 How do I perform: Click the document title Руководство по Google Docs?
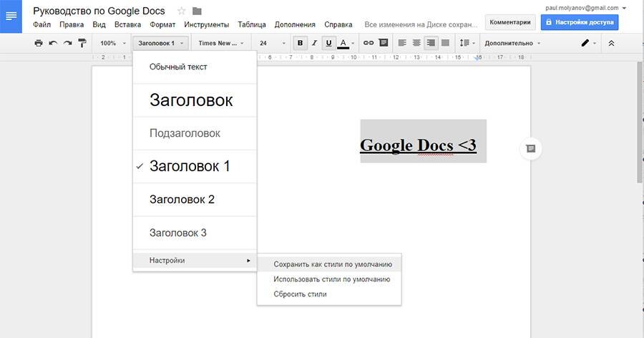point(99,11)
